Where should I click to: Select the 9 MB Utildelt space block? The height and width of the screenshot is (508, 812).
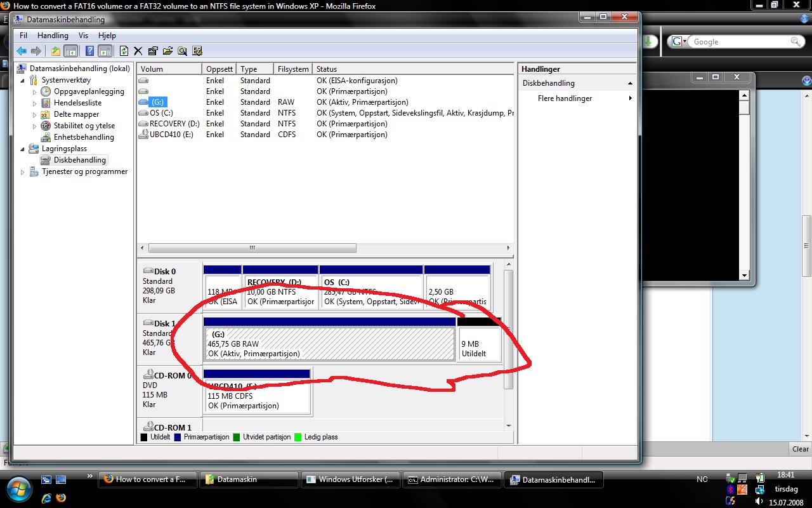(479, 340)
